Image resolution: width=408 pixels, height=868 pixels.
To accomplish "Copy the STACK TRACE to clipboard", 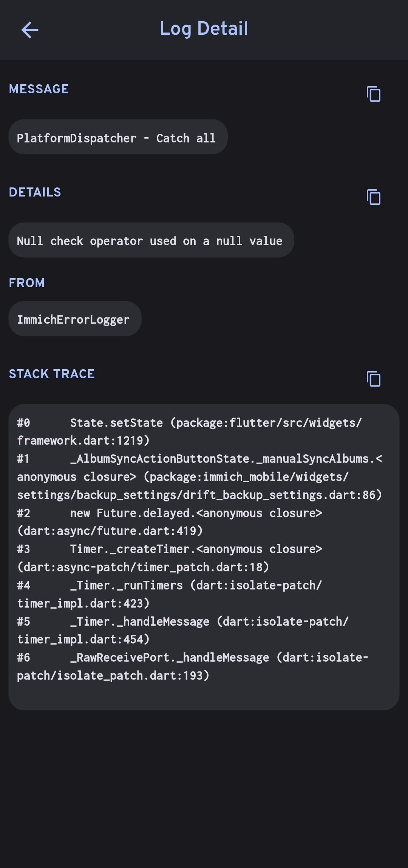I will (x=373, y=379).
